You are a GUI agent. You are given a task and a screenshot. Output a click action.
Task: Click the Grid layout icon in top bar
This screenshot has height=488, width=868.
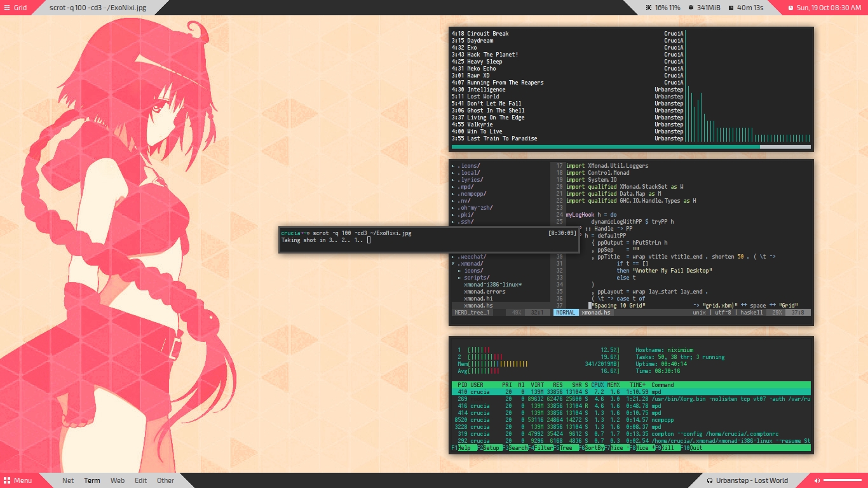pyautogui.click(x=6, y=8)
